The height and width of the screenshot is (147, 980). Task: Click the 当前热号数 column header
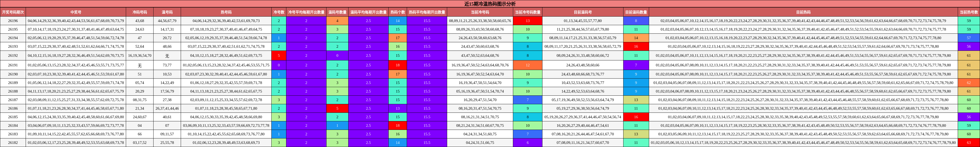click(x=969, y=12)
